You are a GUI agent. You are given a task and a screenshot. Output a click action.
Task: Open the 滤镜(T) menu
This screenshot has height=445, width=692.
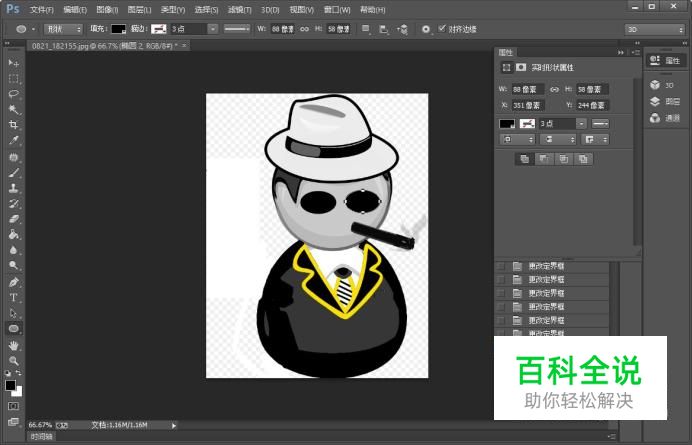240,10
